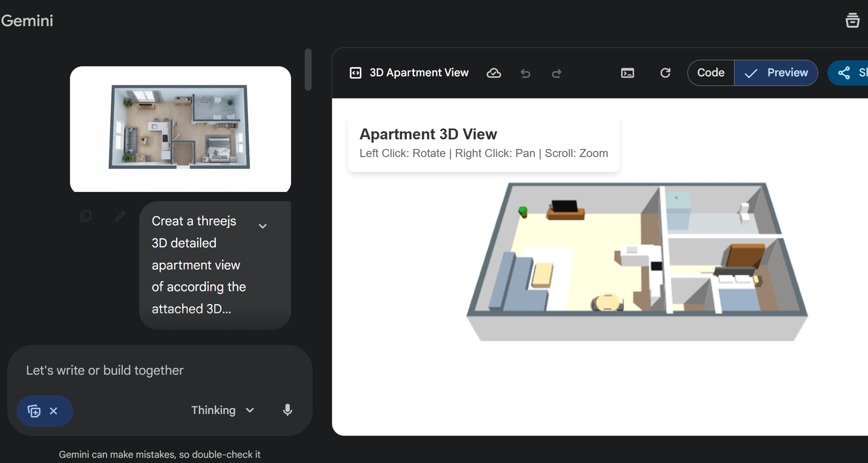868x463 pixels.
Task: Refresh the 3D apartment preview
Action: click(665, 73)
